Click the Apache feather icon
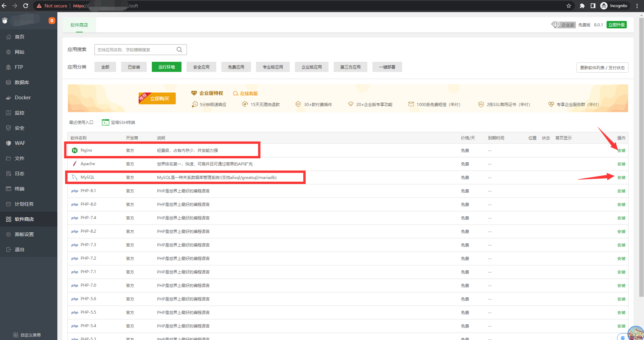 (x=75, y=164)
